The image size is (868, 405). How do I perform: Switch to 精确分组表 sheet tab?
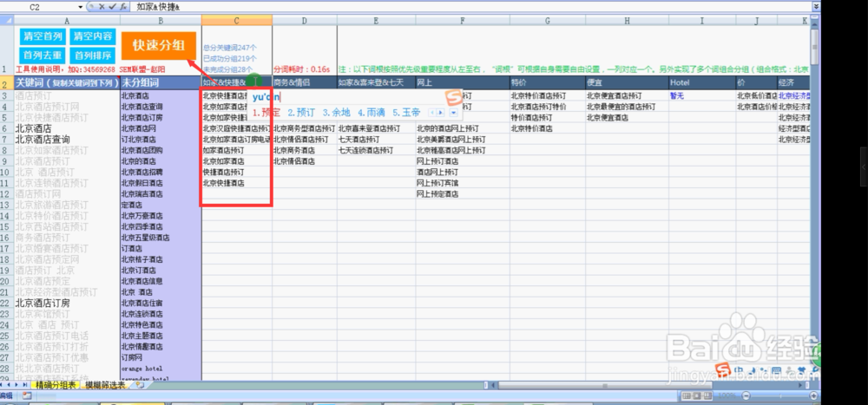[56, 386]
